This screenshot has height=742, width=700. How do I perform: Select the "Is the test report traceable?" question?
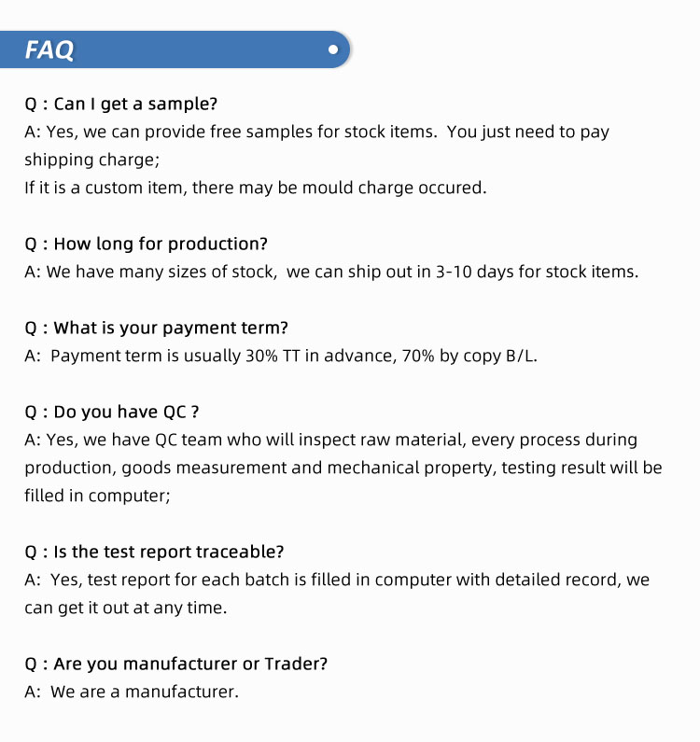pos(154,552)
